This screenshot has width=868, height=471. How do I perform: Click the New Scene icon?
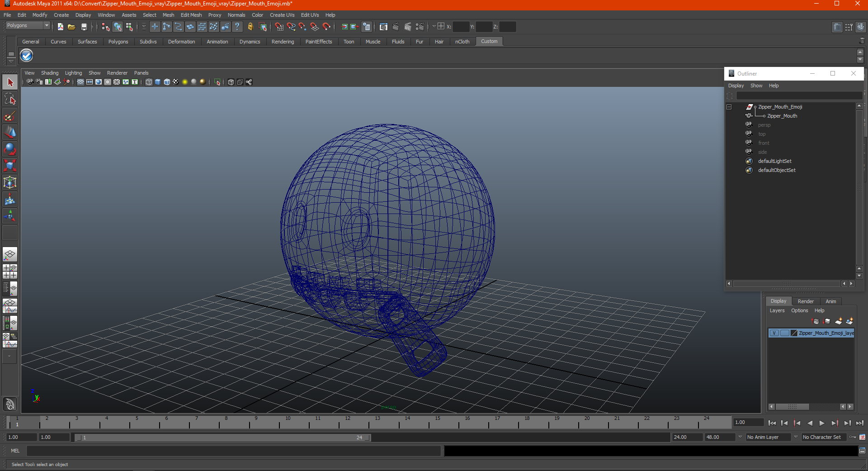pos(61,27)
